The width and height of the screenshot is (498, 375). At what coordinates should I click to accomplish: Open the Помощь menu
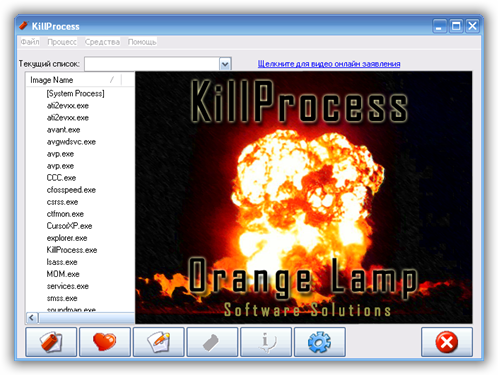click(142, 42)
